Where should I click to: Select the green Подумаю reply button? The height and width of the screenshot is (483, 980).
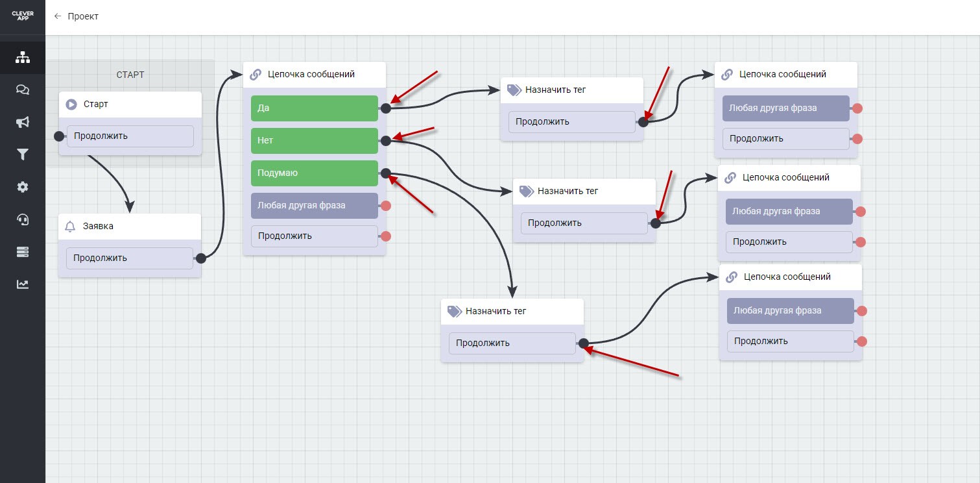click(x=314, y=173)
